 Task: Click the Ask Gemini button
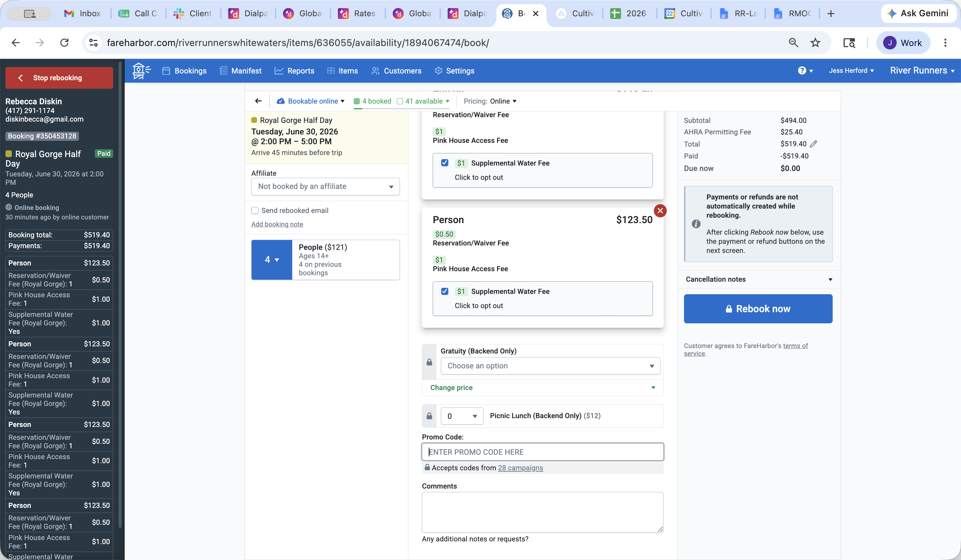918,13
